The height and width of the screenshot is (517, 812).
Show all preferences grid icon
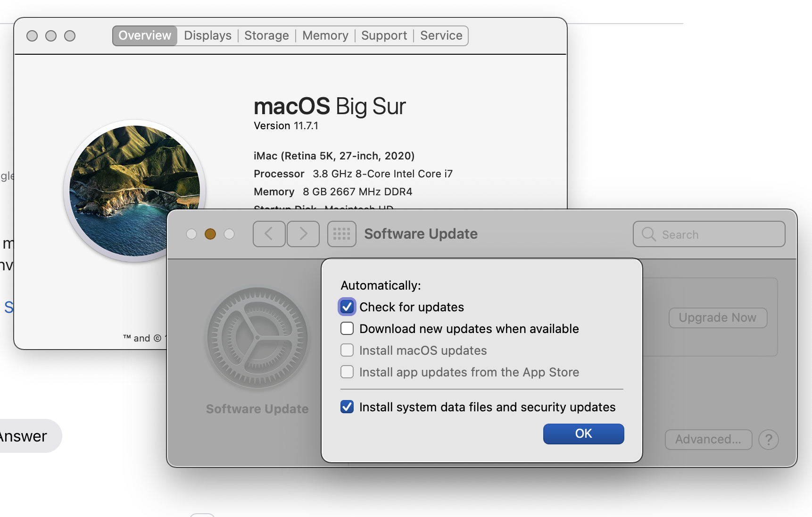[342, 234]
